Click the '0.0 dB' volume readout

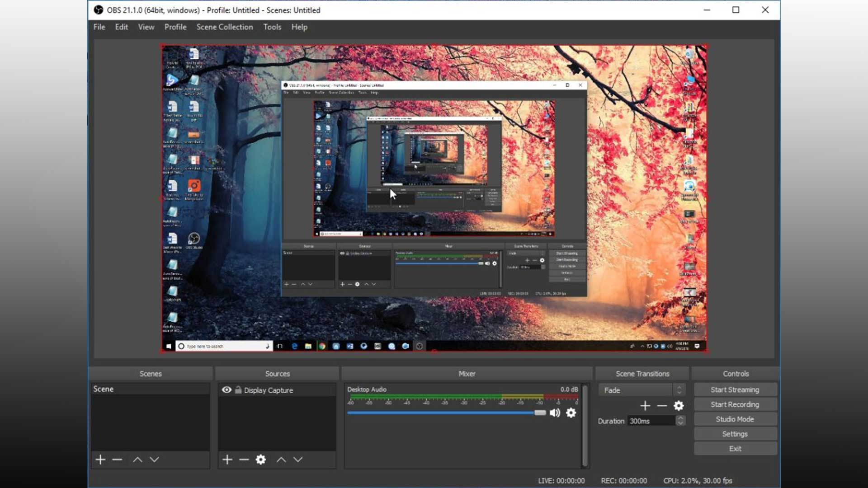[569, 389]
